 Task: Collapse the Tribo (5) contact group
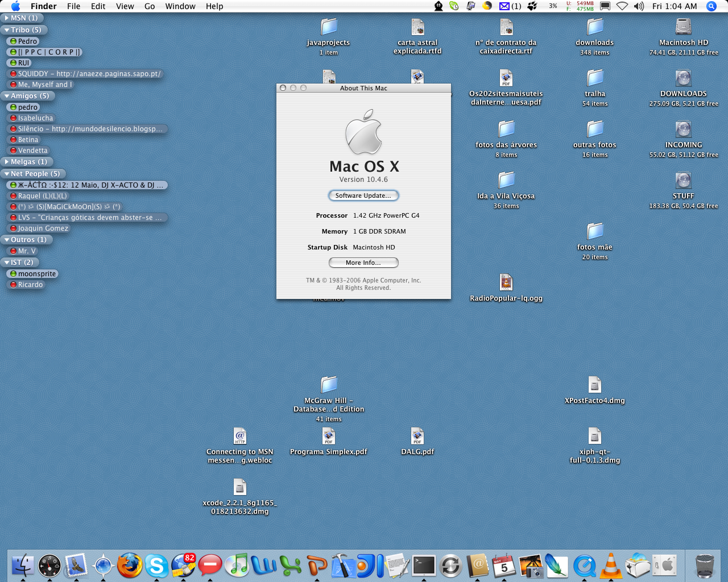[x=7, y=30]
